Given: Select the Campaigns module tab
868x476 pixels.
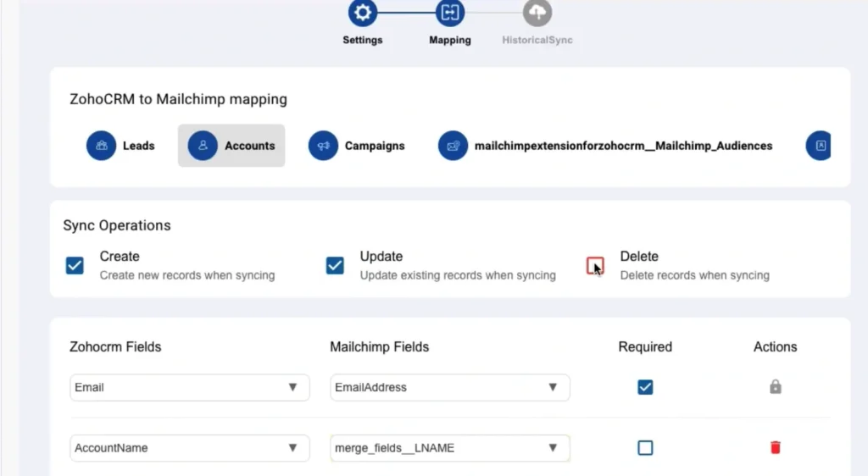Looking at the screenshot, I should [357, 146].
